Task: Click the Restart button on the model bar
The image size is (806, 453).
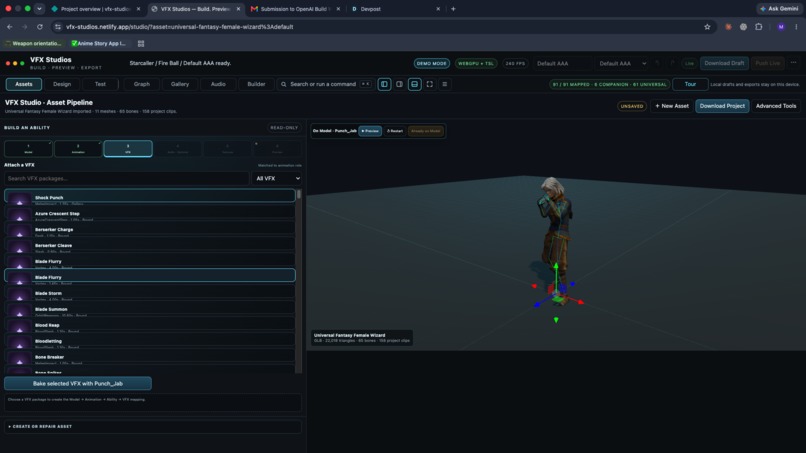Action: point(395,131)
